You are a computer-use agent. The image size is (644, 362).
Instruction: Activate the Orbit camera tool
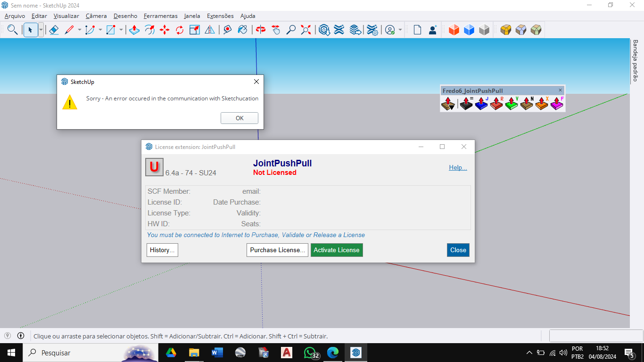coord(261,30)
